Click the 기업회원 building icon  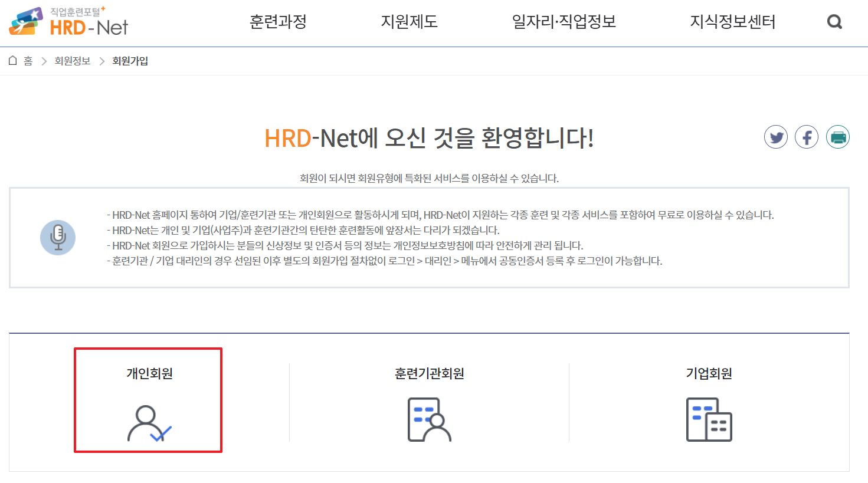[x=709, y=420]
